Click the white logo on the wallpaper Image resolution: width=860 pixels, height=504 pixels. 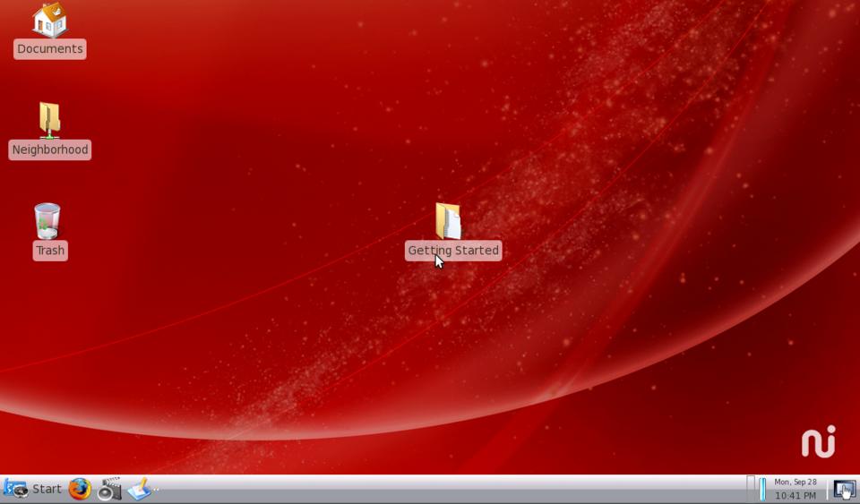[818, 441]
